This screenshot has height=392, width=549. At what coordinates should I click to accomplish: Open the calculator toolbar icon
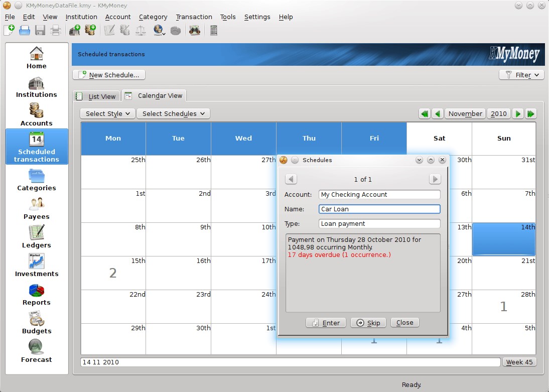[x=214, y=31]
